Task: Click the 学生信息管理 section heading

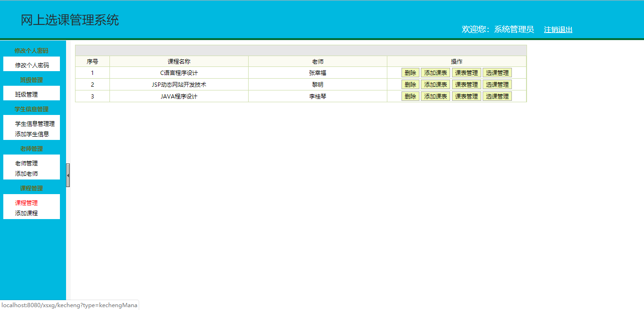Action: (32, 109)
